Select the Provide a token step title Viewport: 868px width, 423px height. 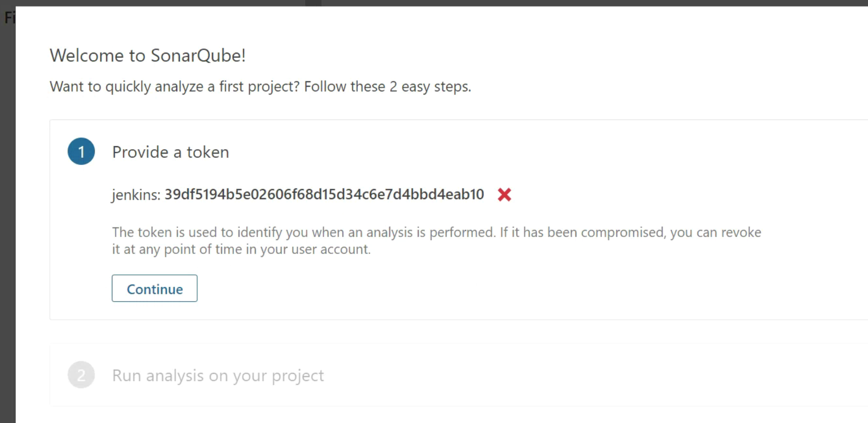171,152
